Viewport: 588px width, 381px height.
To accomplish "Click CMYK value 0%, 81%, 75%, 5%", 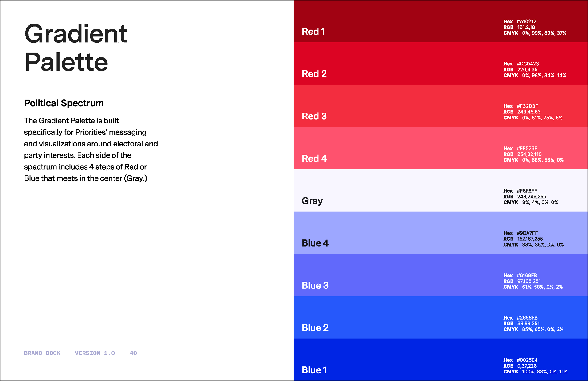I will coord(542,118).
